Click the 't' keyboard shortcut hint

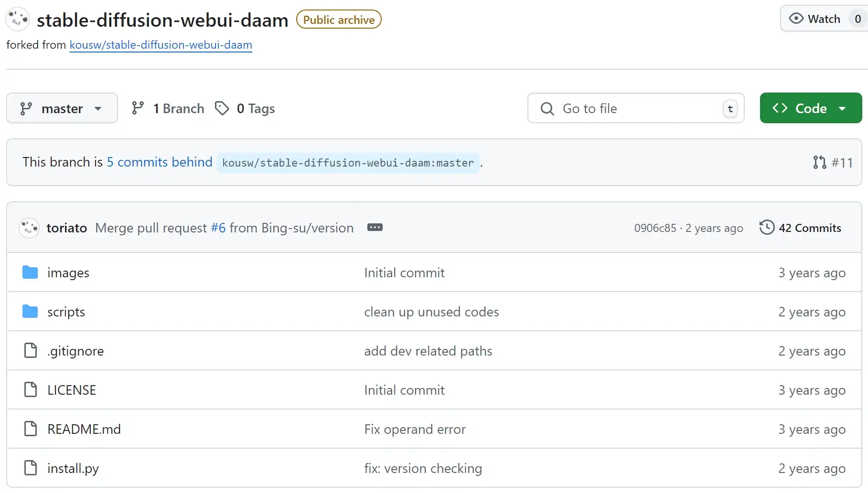click(730, 109)
